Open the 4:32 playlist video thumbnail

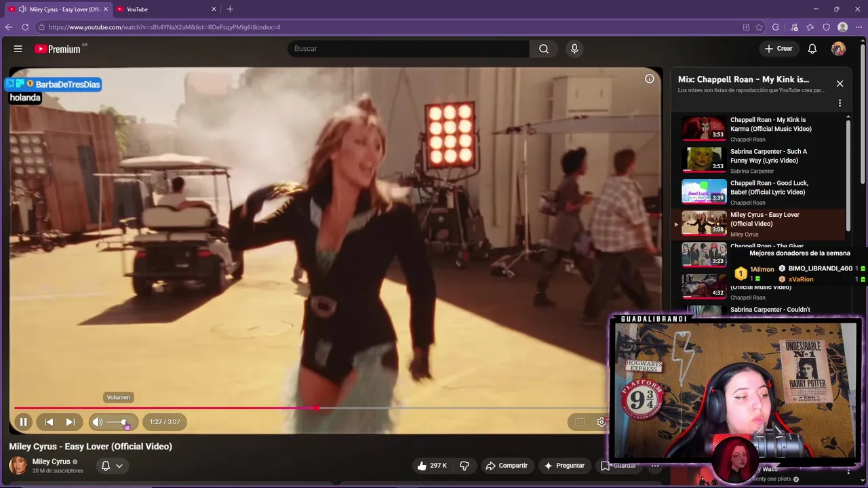point(704,286)
